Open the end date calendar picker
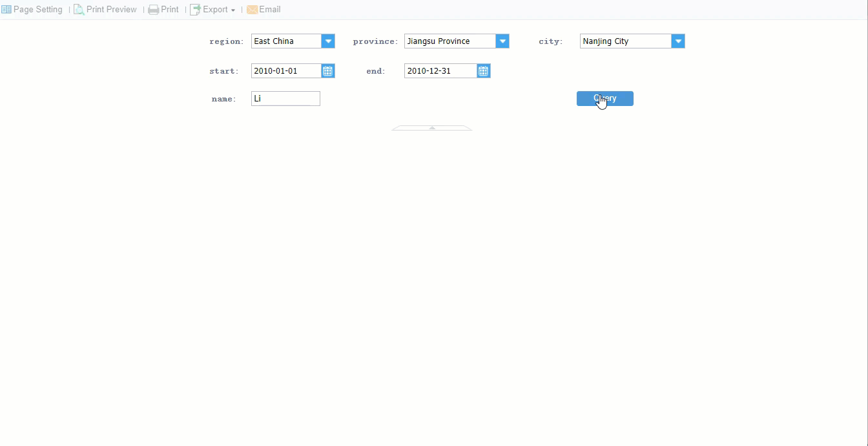Viewport: 868px width, 446px height. tap(483, 70)
